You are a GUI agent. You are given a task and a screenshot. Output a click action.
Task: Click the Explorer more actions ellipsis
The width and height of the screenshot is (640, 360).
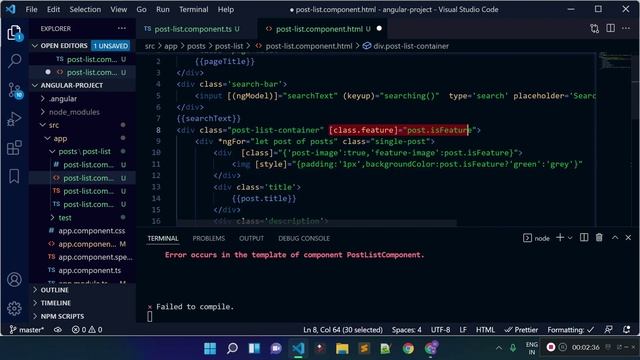[122, 28]
